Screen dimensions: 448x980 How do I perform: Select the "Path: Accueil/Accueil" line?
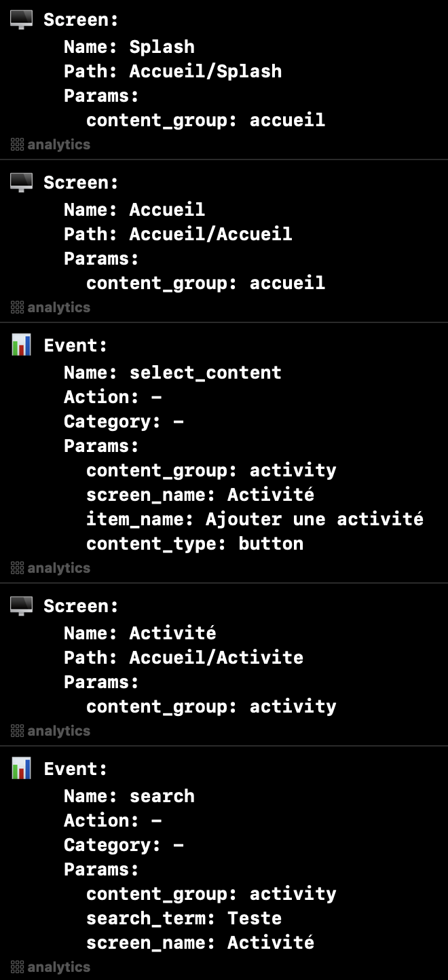(178, 234)
